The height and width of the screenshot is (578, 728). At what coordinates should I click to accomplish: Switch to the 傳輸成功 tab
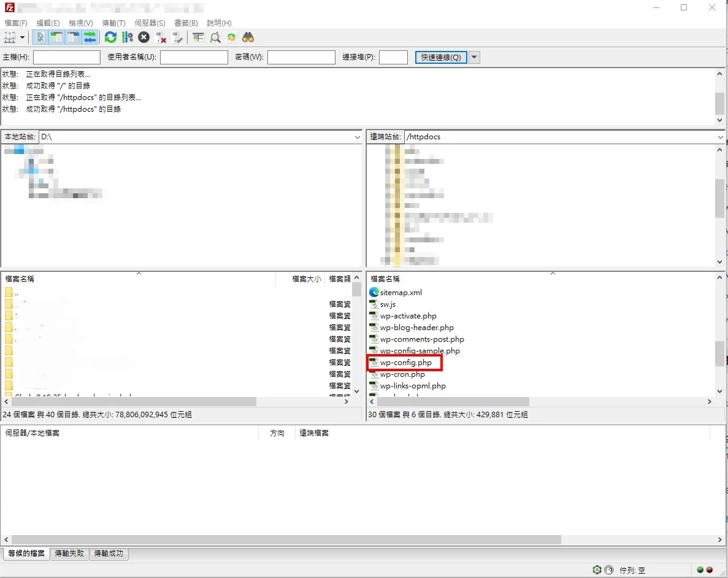click(x=109, y=553)
